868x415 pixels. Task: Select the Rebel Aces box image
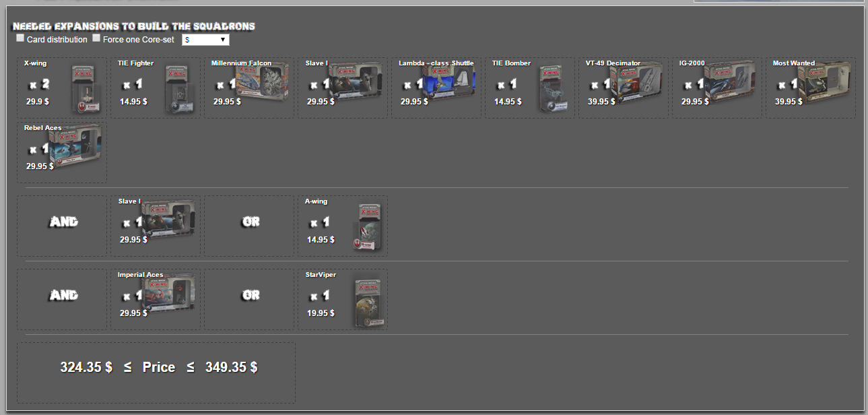(x=75, y=147)
